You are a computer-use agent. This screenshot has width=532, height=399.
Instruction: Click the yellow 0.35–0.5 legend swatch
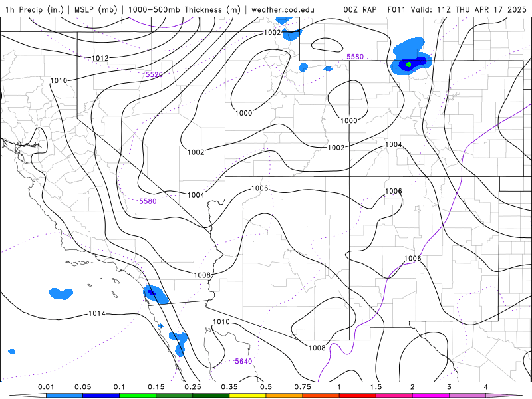click(247, 396)
